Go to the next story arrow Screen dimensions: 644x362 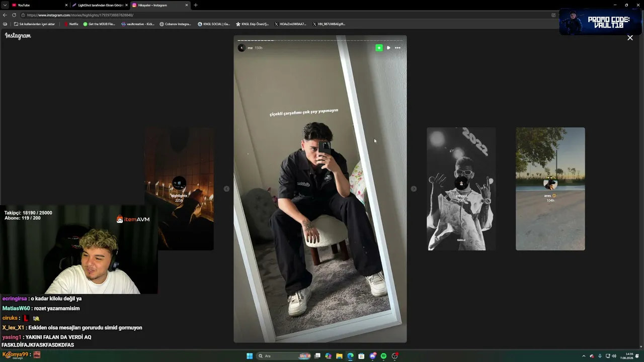click(414, 189)
